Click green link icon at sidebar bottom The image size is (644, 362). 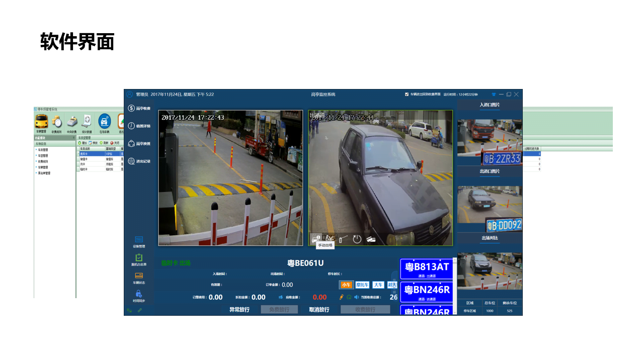(x=140, y=310)
